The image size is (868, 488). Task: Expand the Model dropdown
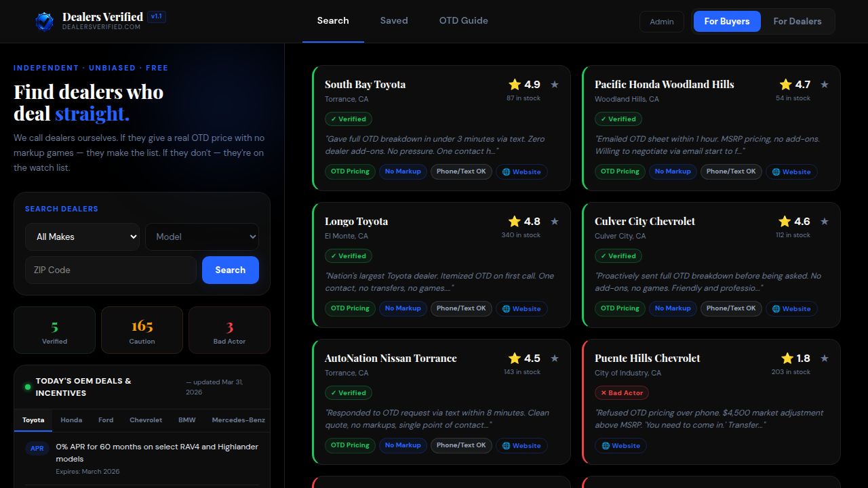pos(202,237)
